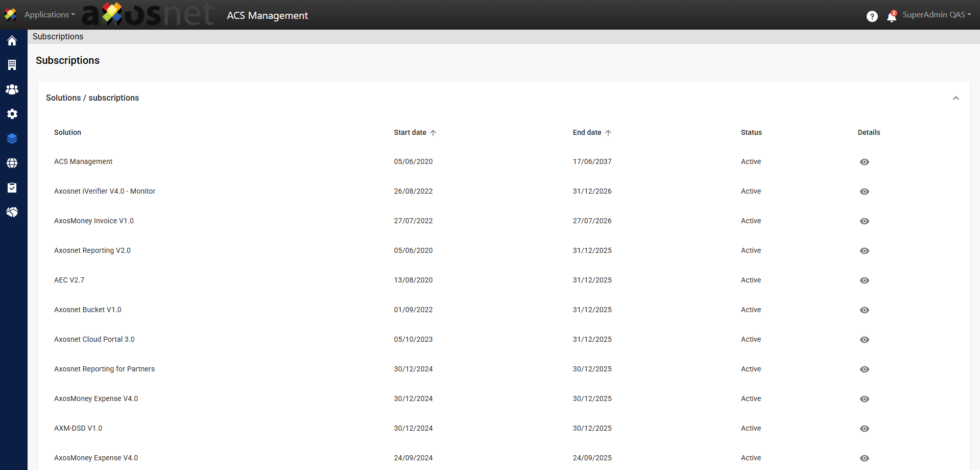Screen dimensions: 980x470
Task: Click Active status of ACS Management
Action: 751,161
